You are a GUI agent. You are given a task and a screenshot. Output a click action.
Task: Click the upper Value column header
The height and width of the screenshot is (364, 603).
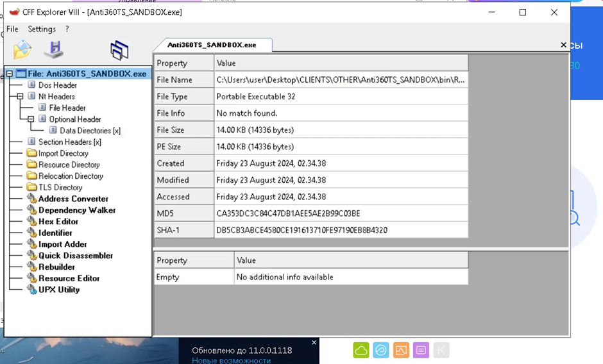click(x=341, y=63)
